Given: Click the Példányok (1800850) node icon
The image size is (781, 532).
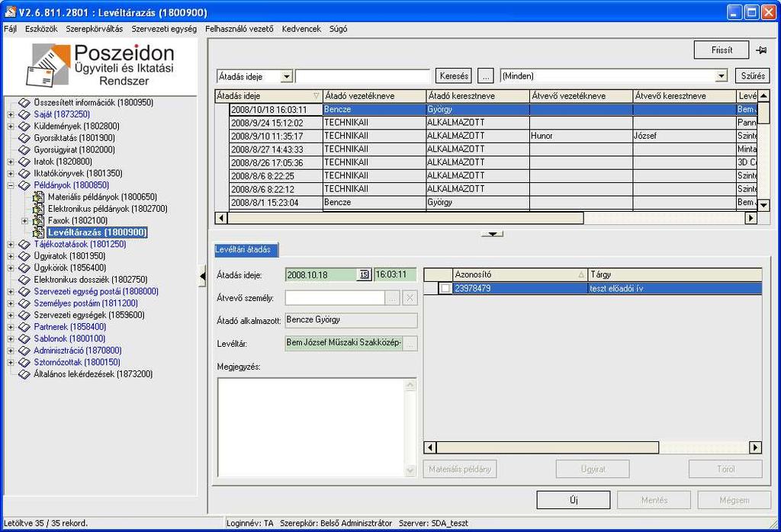Looking at the screenshot, I should [x=24, y=185].
